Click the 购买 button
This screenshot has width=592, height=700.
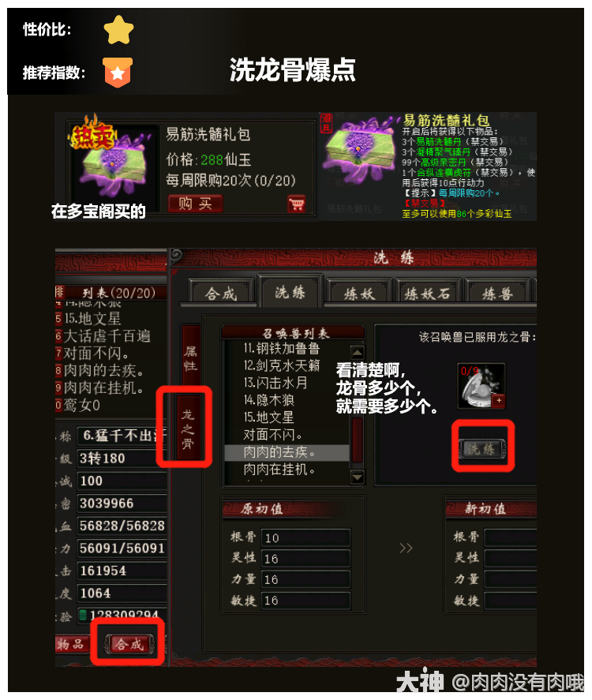pyautogui.click(x=195, y=204)
